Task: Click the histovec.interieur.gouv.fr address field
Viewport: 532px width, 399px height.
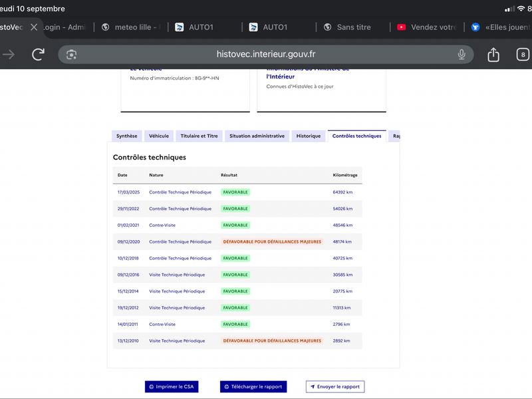Action: (265, 55)
